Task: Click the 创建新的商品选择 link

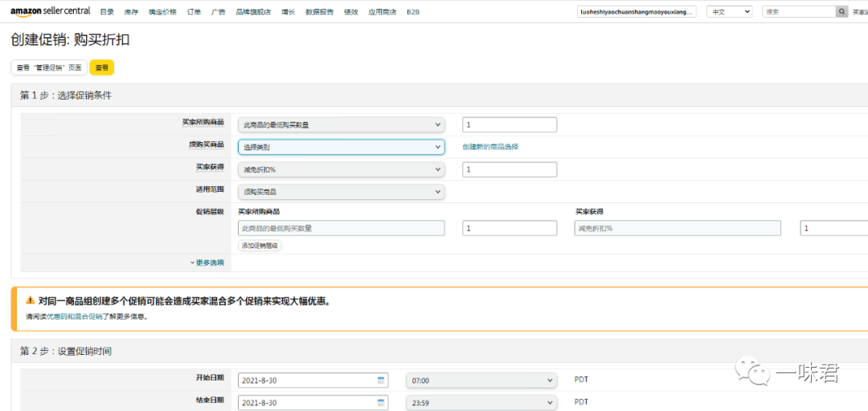Action: (x=490, y=147)
